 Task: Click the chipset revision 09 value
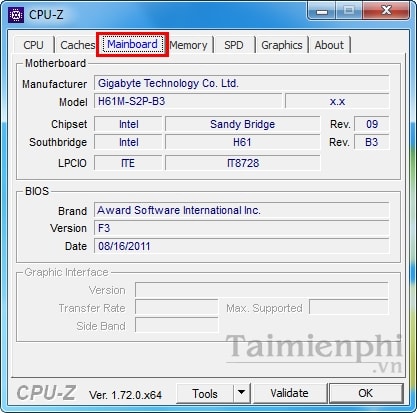click(371, 124)
